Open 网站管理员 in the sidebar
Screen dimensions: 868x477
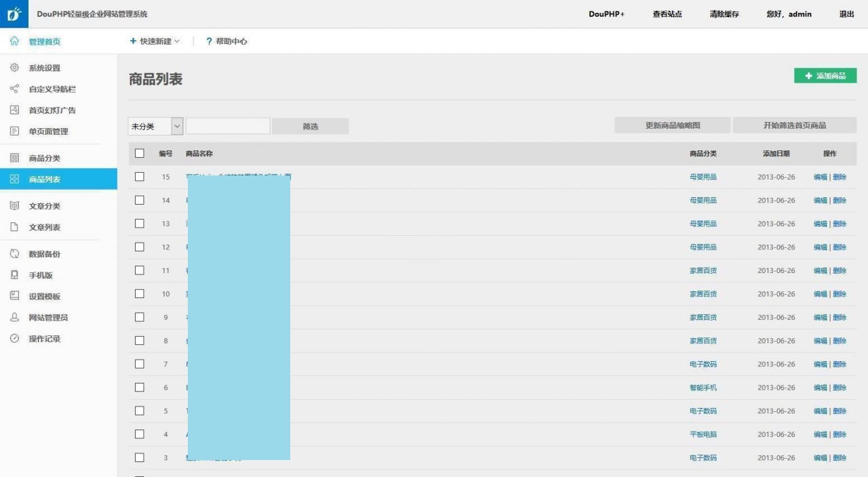click(x=48, y=317)
